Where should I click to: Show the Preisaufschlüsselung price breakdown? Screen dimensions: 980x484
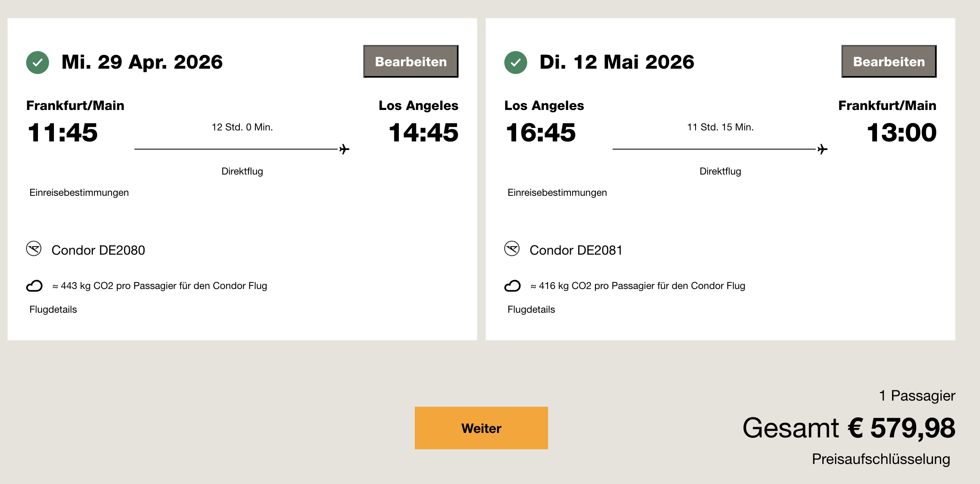(881, 459)
